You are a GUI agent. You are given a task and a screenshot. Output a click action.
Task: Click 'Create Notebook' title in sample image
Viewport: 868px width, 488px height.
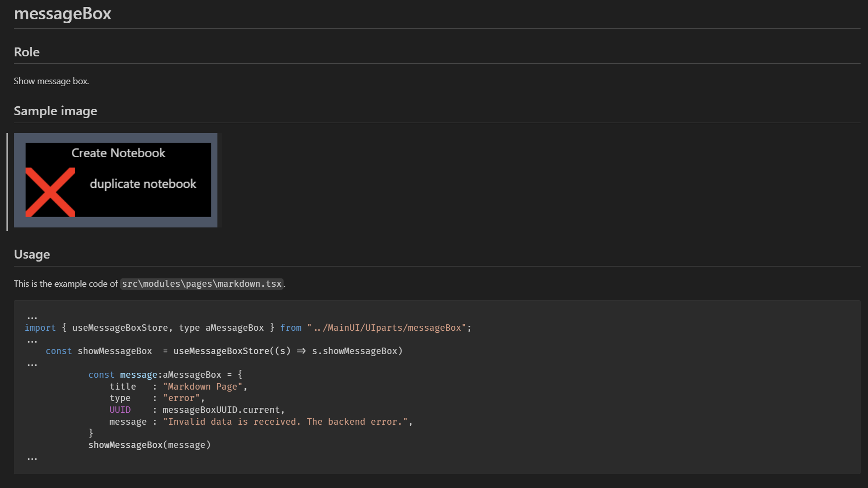click(x=118, y=153)
